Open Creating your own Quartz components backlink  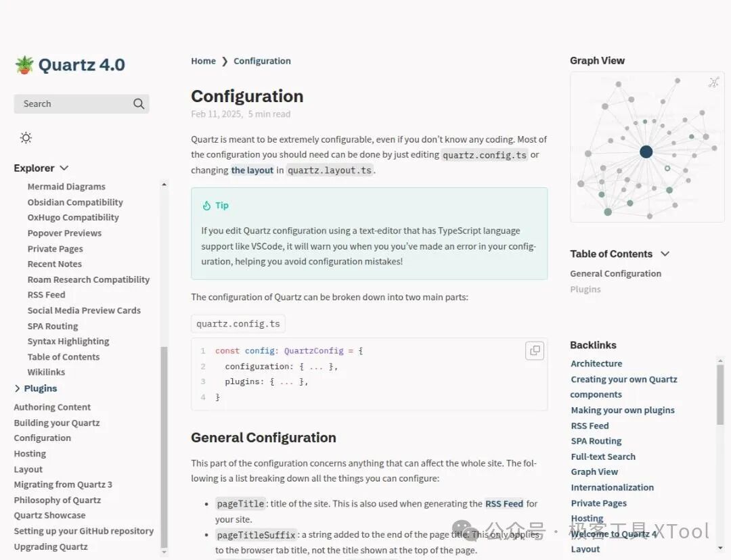click(623, 387)
